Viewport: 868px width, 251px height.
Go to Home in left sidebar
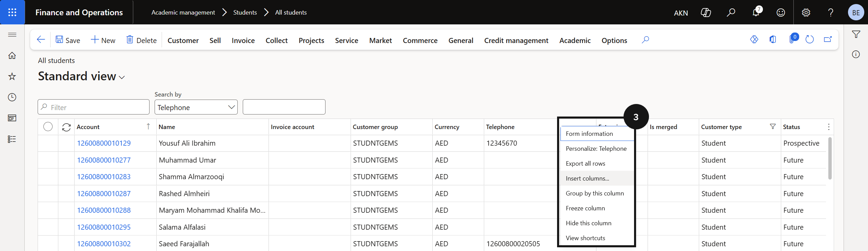[12, 56]
